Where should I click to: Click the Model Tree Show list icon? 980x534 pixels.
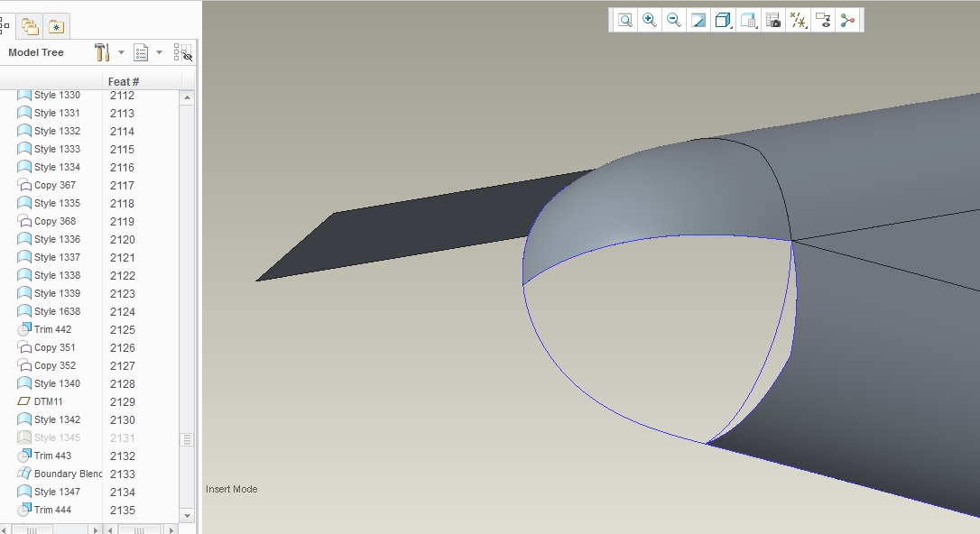click(141, 52)
